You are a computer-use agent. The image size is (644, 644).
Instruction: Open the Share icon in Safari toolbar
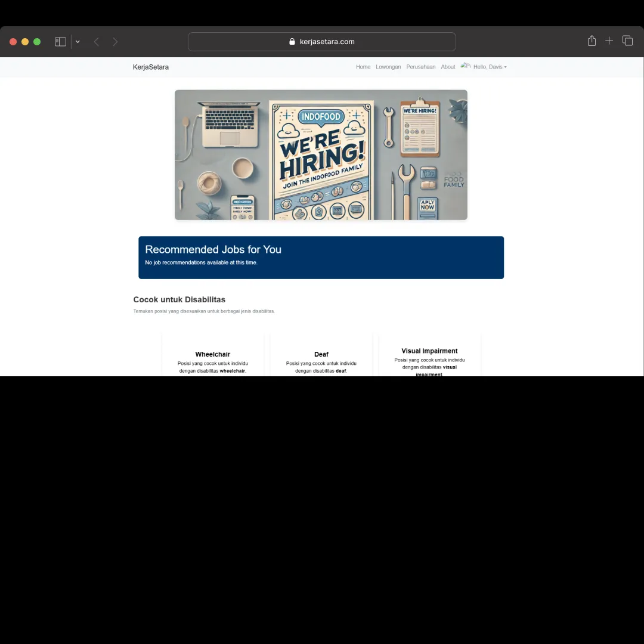[592, 41]
